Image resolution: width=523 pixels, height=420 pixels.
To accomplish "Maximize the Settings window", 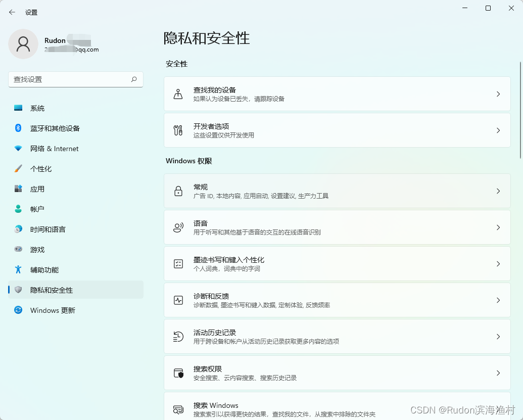I will pyautogui.click(x=488, y=8).
